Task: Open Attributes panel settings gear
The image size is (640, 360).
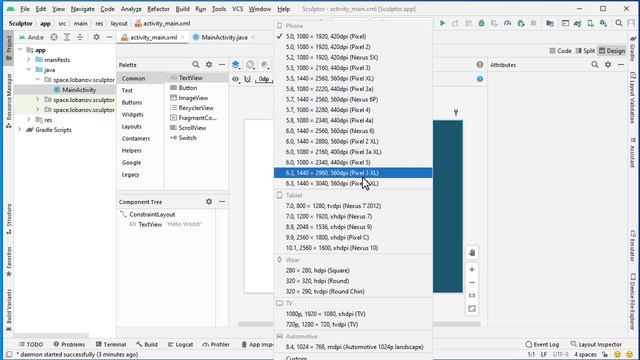Action: point(608,64)
